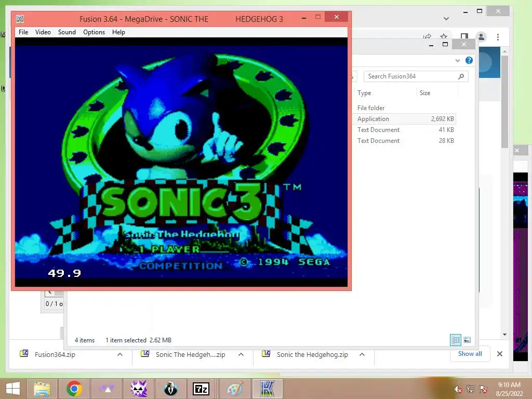The width and height of the screenshot is (532, 399).
Task: Select the Application 2,692 KB row
Action: tap(404, 119)
